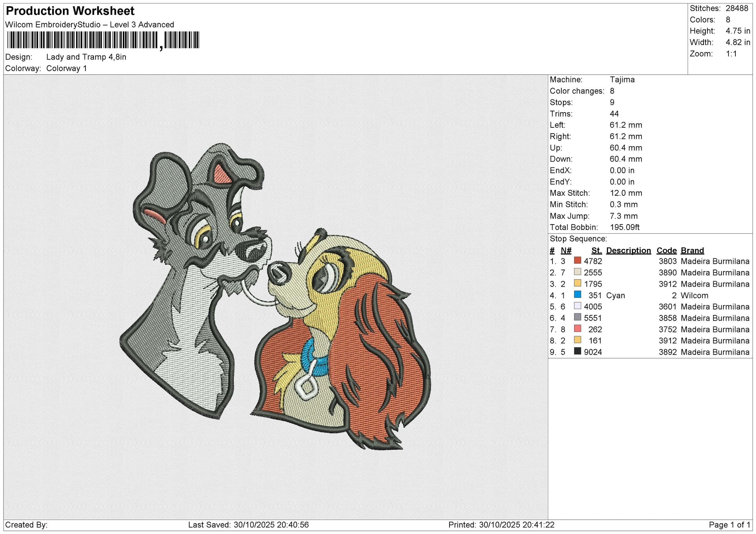Click the Lady and Tramp embroidery preview
This screenshot has height=534, width=756.
[x=275, y=297]
